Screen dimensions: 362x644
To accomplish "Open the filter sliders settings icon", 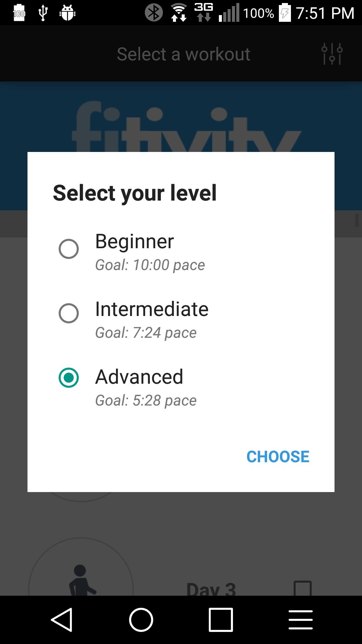I will tap(332, 54).
